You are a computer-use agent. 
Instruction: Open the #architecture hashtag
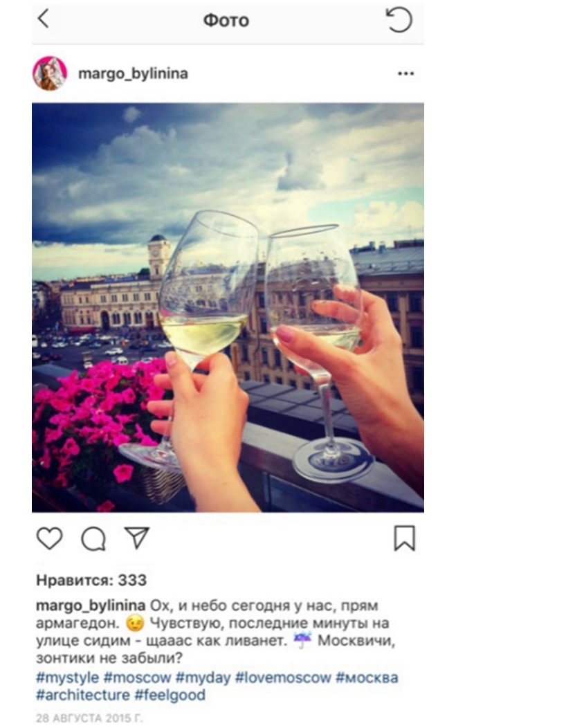tap(83, 695)
